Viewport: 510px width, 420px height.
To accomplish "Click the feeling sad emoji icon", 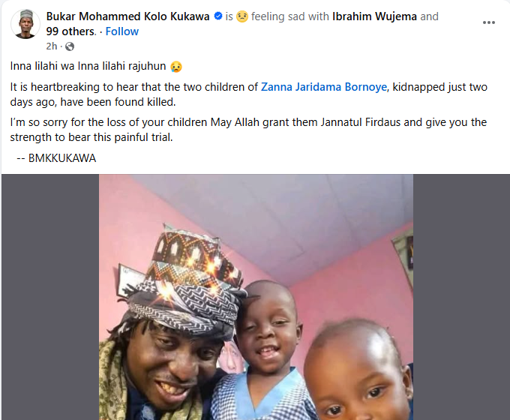I will [x=242, y=16].
